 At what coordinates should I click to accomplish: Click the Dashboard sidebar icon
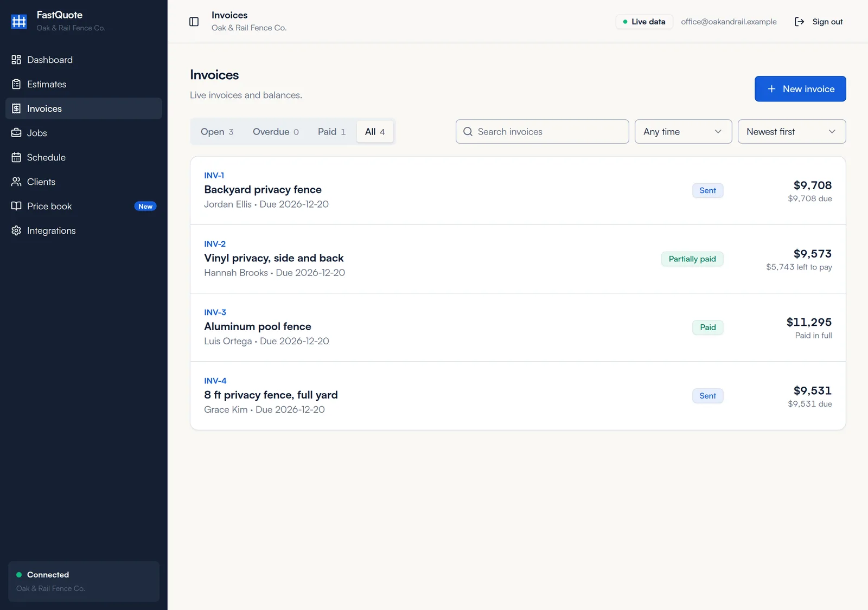pos(16,60)
